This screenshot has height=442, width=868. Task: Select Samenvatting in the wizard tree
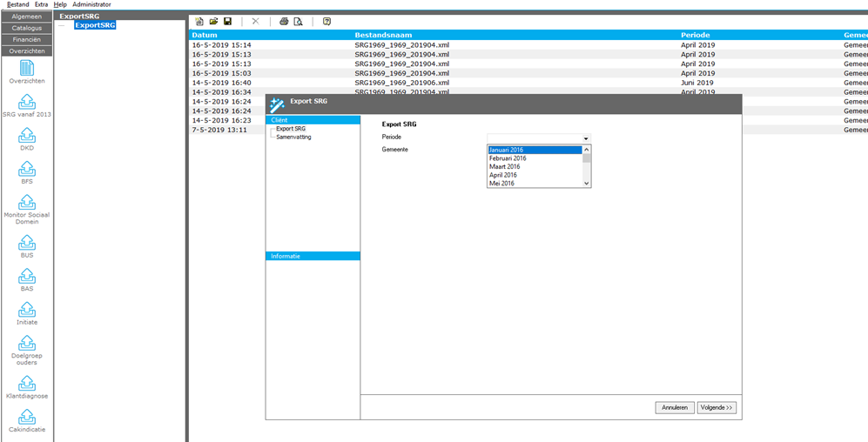click(x=293, y=137)
